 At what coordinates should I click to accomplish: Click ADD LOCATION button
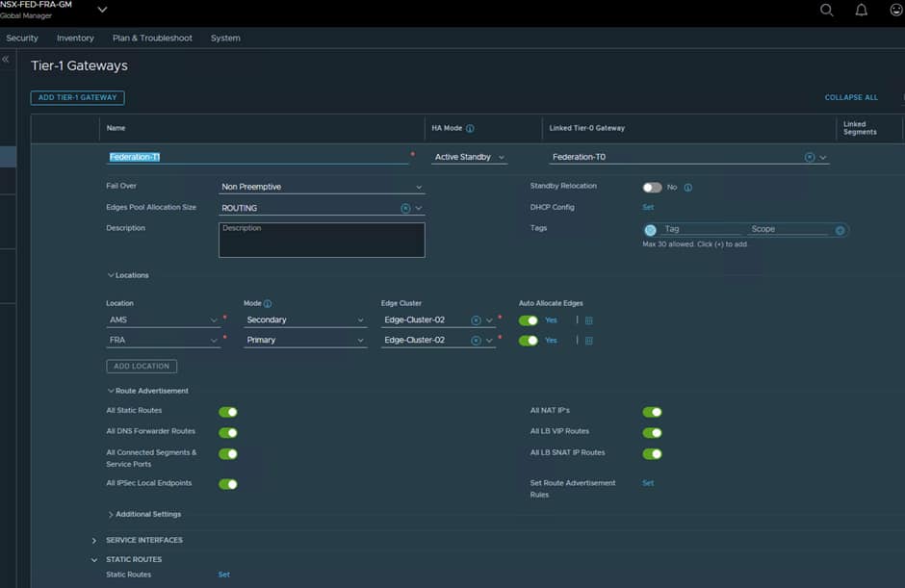pyautogui.click(x=142, y=367)
